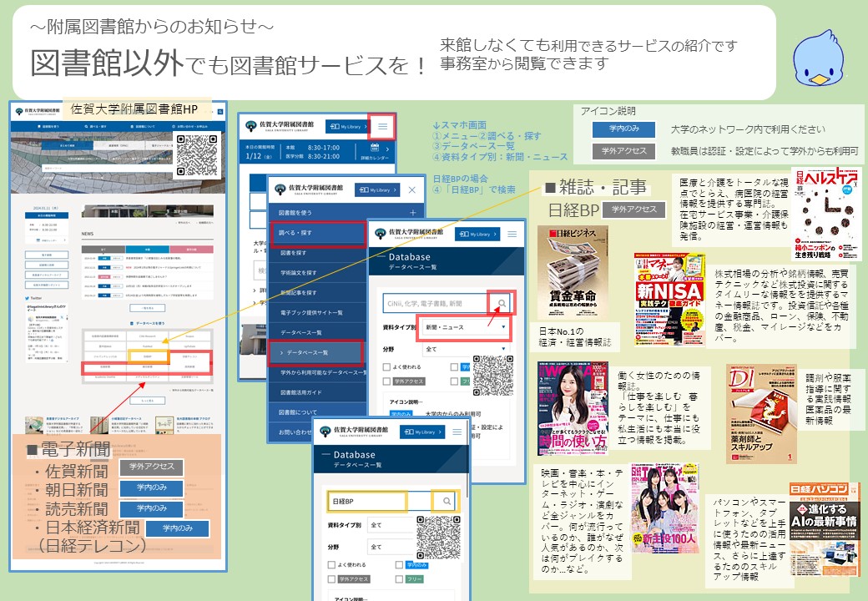Click the blue bird mascot icon
868x601 pixels.
818,58
